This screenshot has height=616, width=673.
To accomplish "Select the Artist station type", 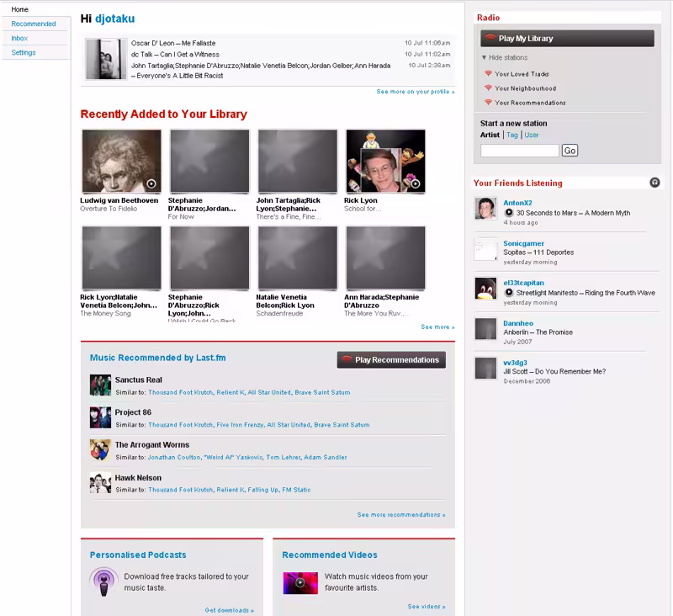I will pos(490,135).
